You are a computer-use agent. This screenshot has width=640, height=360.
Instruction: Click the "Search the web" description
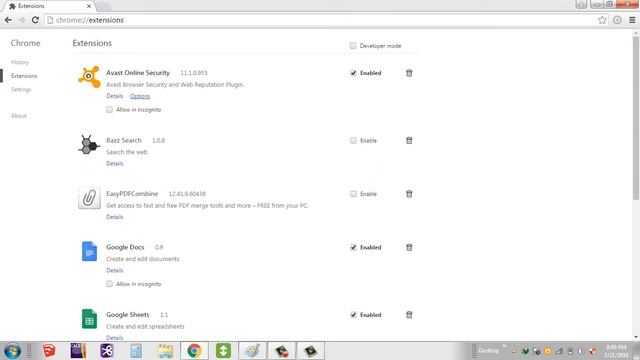point(127,152)
